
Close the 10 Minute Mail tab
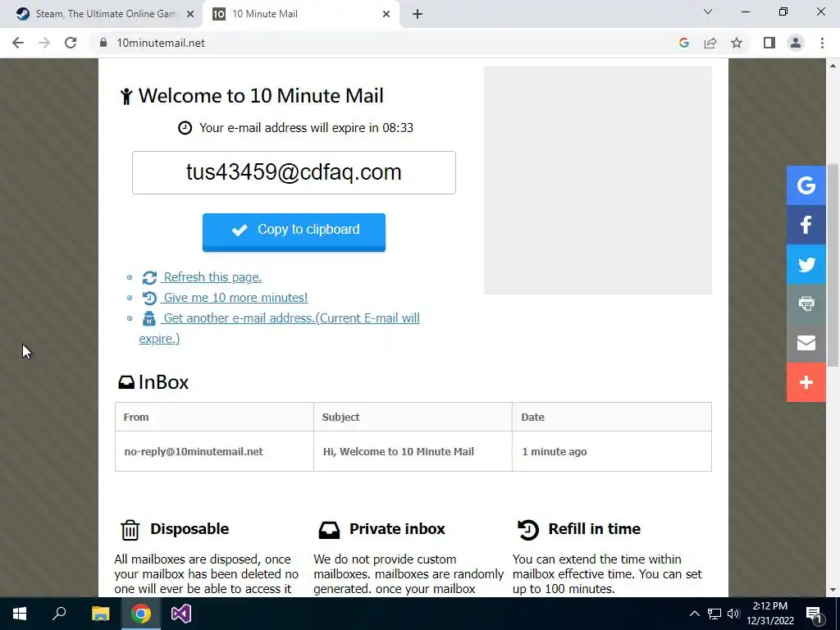(386, 14)
